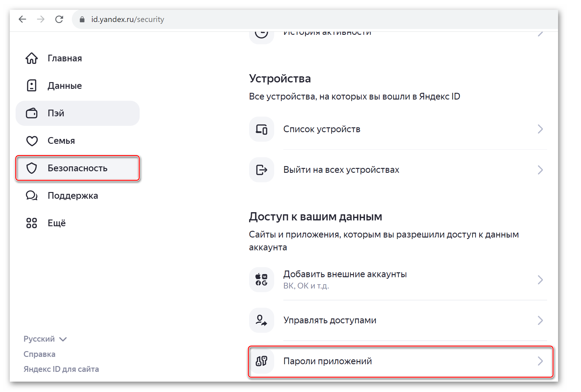
Task: Open the Русский language dropdown
Action: tap(45, 339)
